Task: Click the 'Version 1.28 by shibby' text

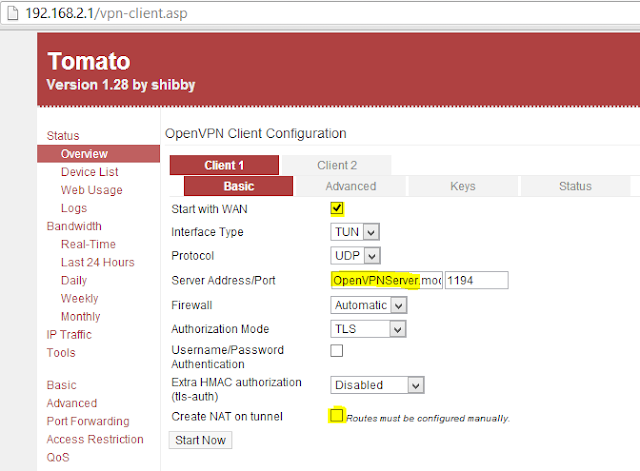Action: 121,85
